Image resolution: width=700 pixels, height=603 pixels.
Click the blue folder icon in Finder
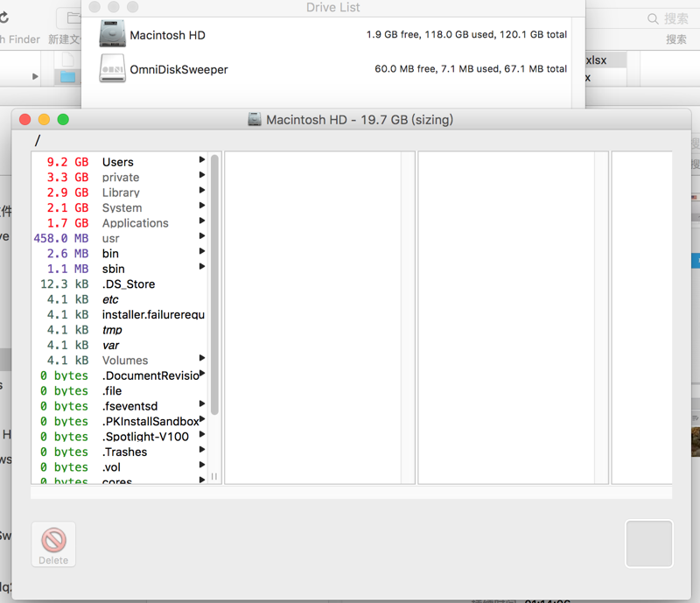point(68,76)
